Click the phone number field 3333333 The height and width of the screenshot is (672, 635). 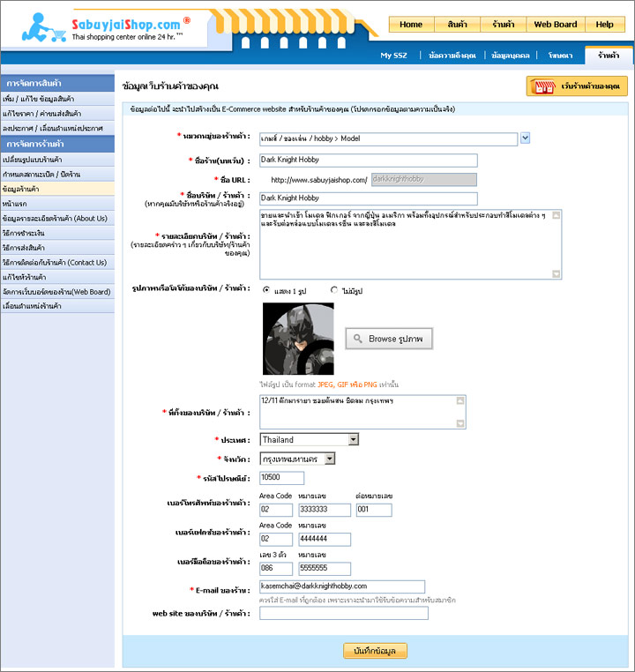[x=325, y=510]
